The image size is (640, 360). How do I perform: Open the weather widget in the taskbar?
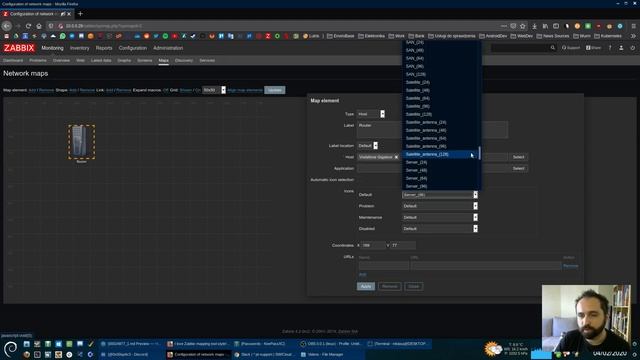point(506,349)
